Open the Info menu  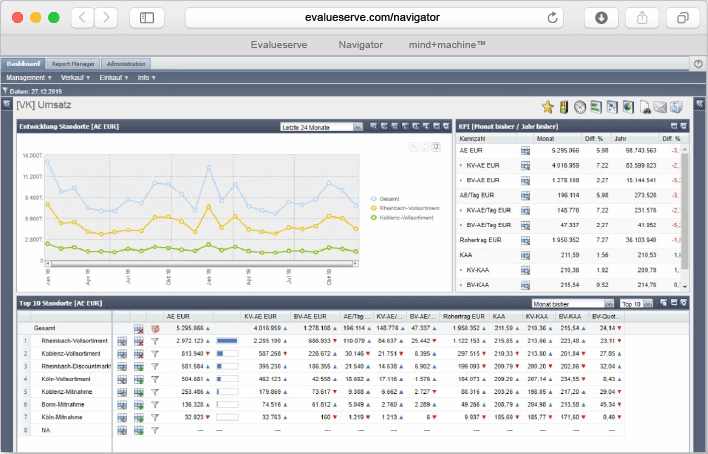point(146,78)
